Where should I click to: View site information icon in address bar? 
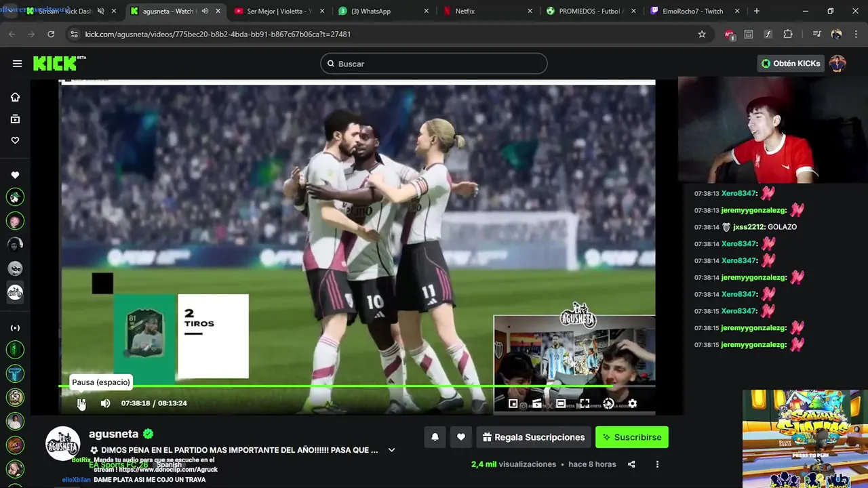click(x=74, y=34)
